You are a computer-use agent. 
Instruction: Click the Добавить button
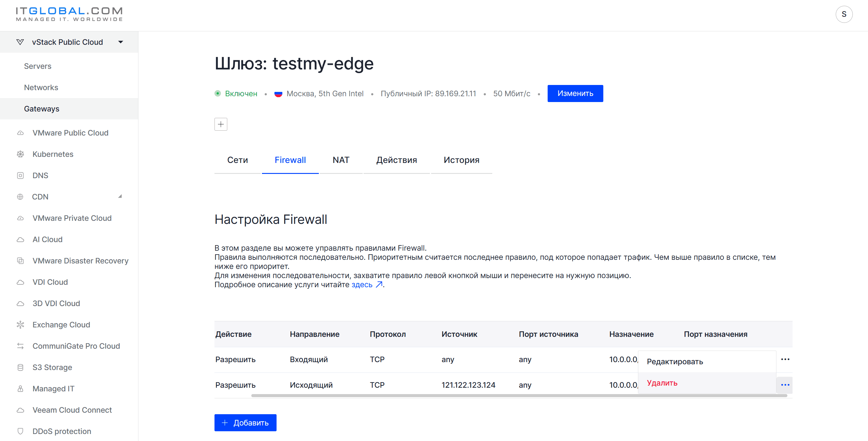pyautogui.click(x=245, y=423)
